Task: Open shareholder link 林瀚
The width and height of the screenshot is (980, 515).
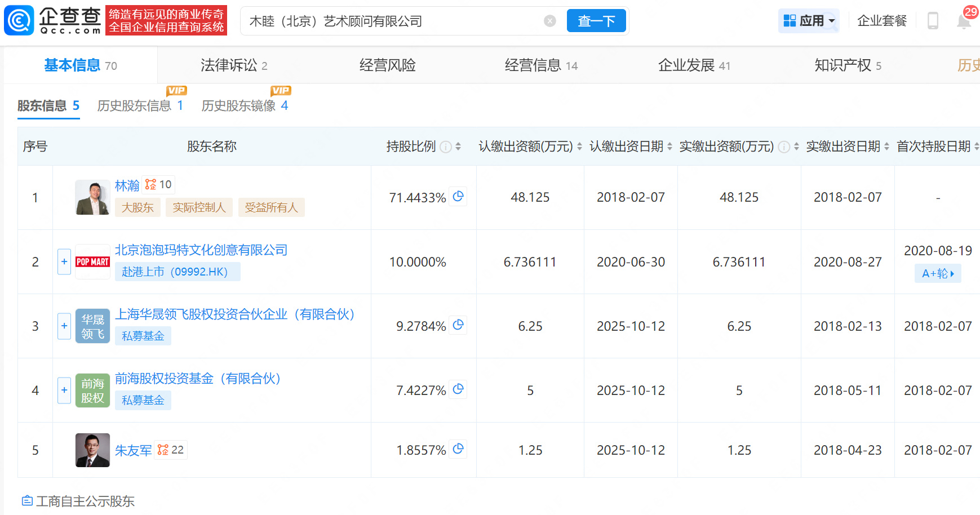Action: [x=127, y=185]
